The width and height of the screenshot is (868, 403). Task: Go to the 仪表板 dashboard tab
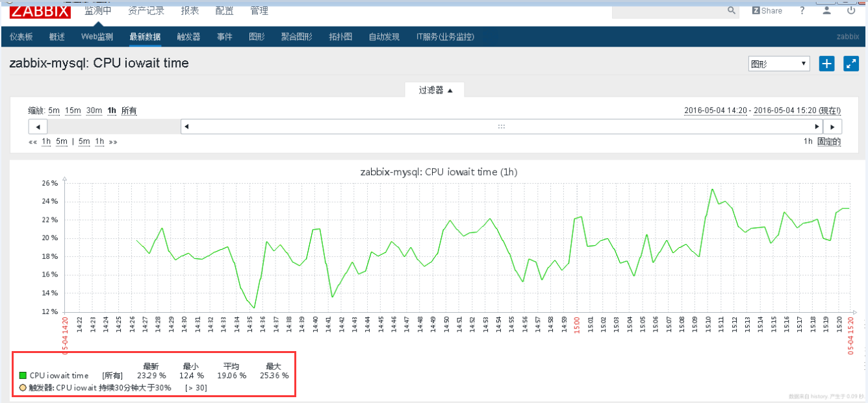click(21, 37)
